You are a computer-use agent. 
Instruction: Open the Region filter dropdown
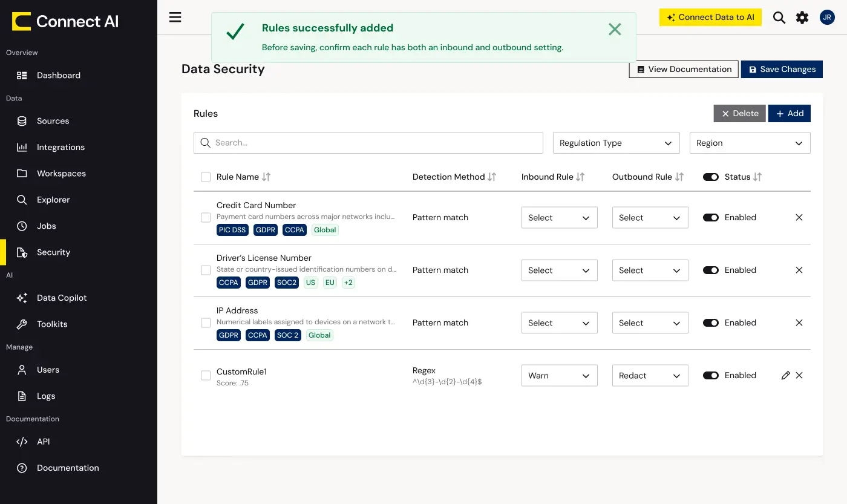[x=750, y=143]
